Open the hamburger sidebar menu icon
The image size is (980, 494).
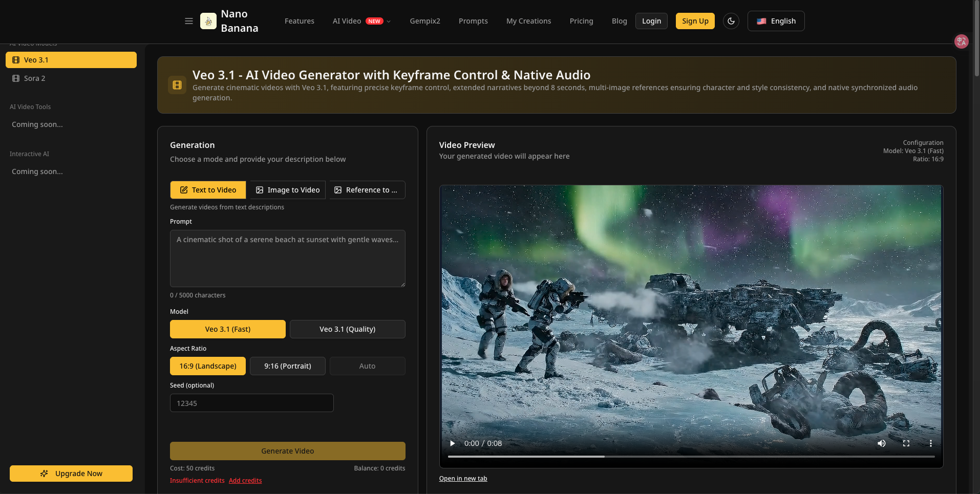[189, 21]
